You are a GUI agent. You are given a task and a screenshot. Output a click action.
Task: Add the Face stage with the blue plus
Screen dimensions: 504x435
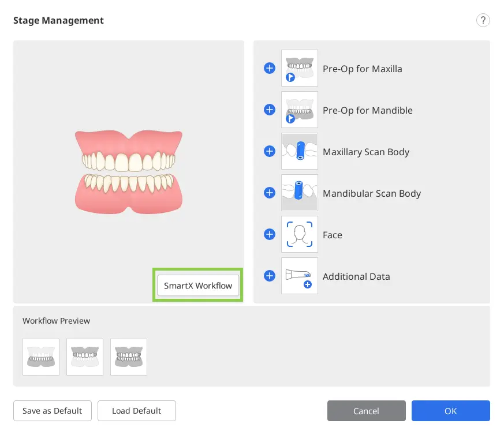[x=269, y=234]
